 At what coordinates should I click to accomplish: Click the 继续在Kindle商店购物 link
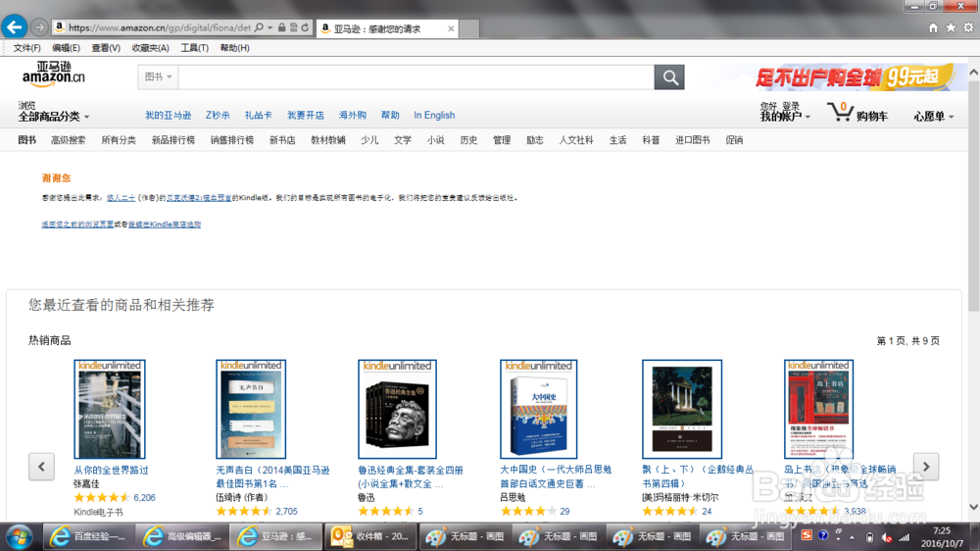click(165, 225)
